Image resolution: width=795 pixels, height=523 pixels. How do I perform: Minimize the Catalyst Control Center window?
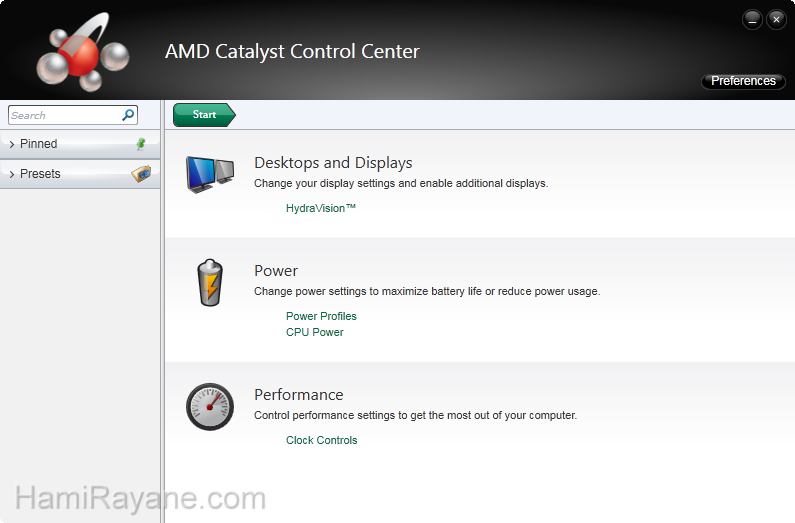pos(752,19)
